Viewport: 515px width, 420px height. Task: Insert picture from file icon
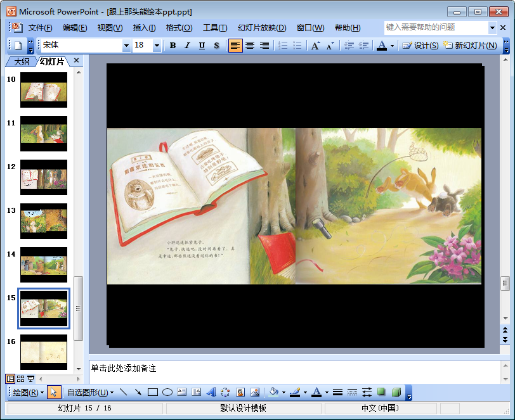coord(255,392)
